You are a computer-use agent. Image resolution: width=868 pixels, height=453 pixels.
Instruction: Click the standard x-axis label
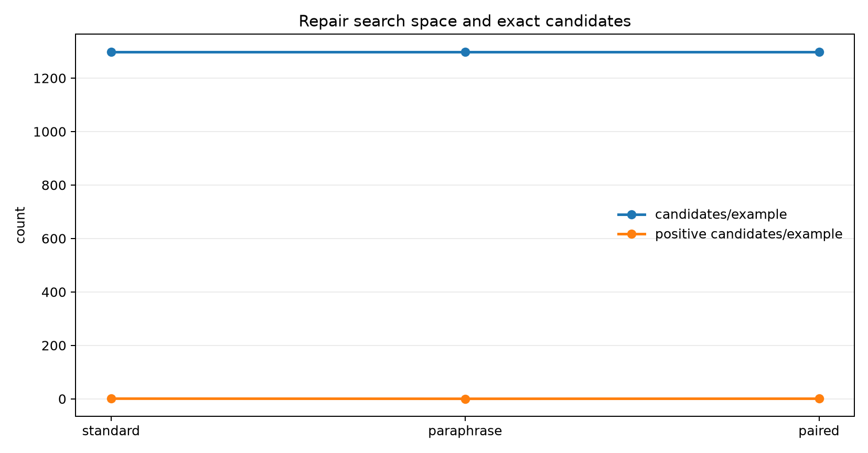[x=111, y=431]
